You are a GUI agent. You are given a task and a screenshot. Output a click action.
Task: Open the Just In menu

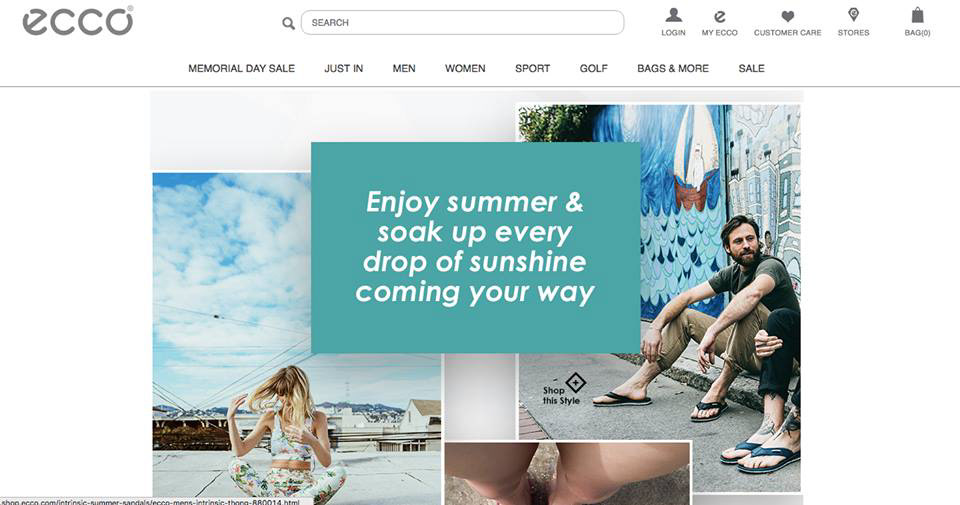pos(343,69)
